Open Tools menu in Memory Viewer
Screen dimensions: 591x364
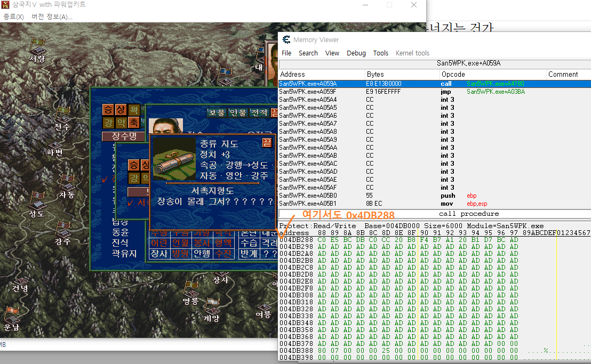381,53
